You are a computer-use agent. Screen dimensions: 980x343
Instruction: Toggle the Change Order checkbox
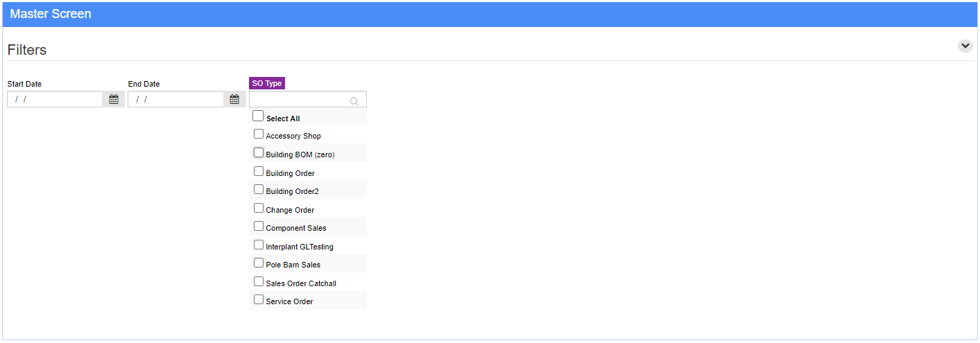coord(259,208)
